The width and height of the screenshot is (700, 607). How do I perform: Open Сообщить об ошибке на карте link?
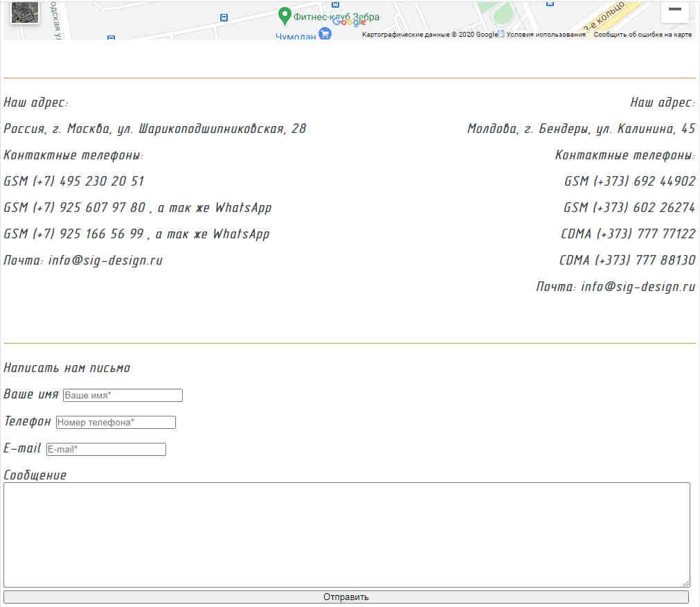[x=643, y=35]
